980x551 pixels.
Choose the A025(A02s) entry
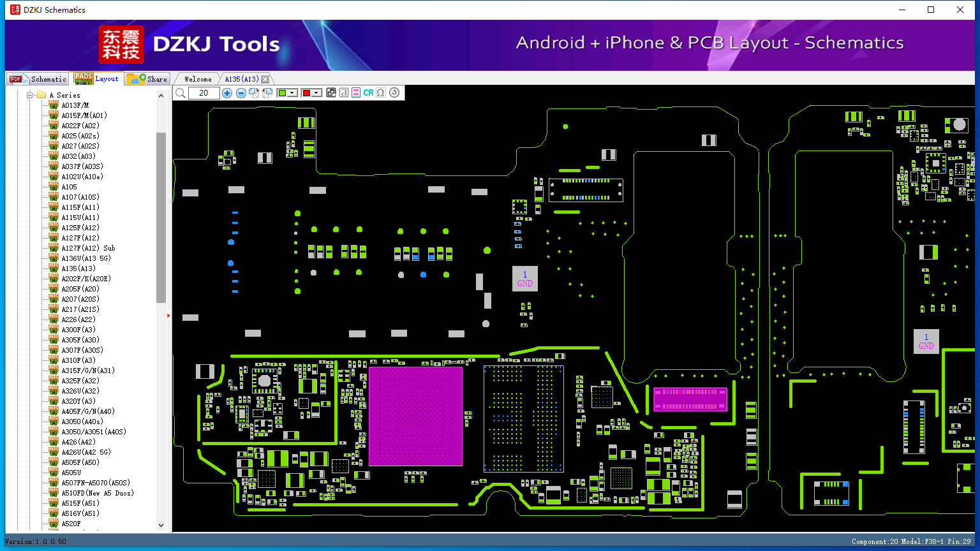[80, 136]
